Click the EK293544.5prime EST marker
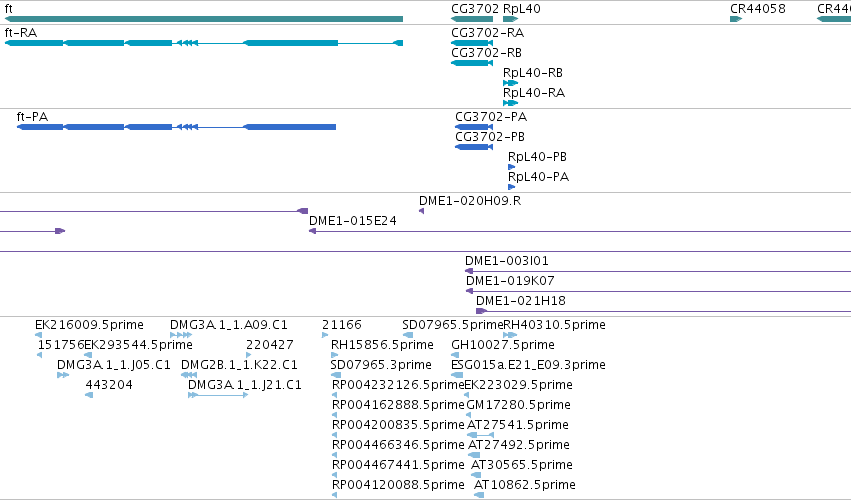This screenshot has width=851, height=500. coord(88,355)
